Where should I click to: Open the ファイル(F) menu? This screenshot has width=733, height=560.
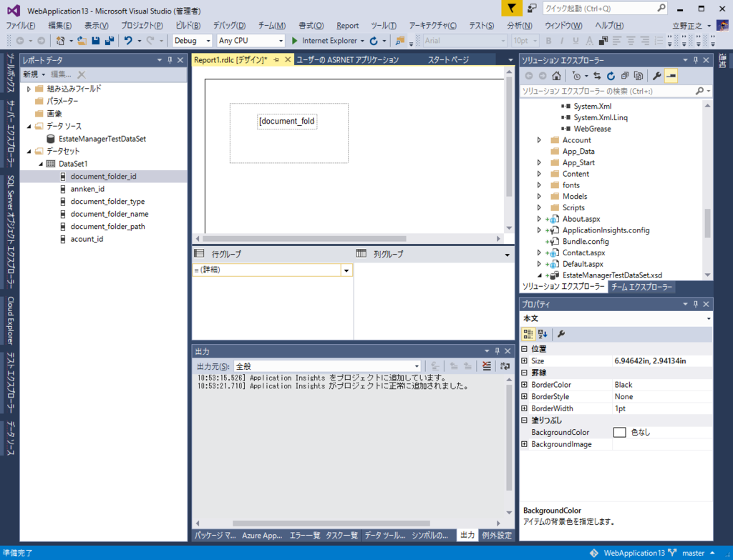[x=21, y=25]
